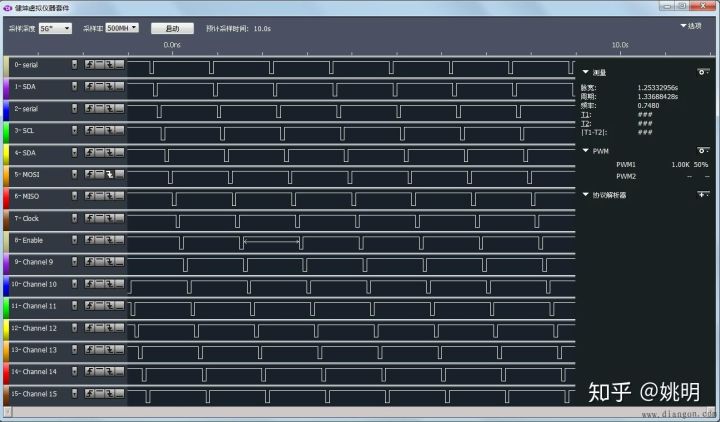Set falling edge trigger on Channel 13

point(110,349)
